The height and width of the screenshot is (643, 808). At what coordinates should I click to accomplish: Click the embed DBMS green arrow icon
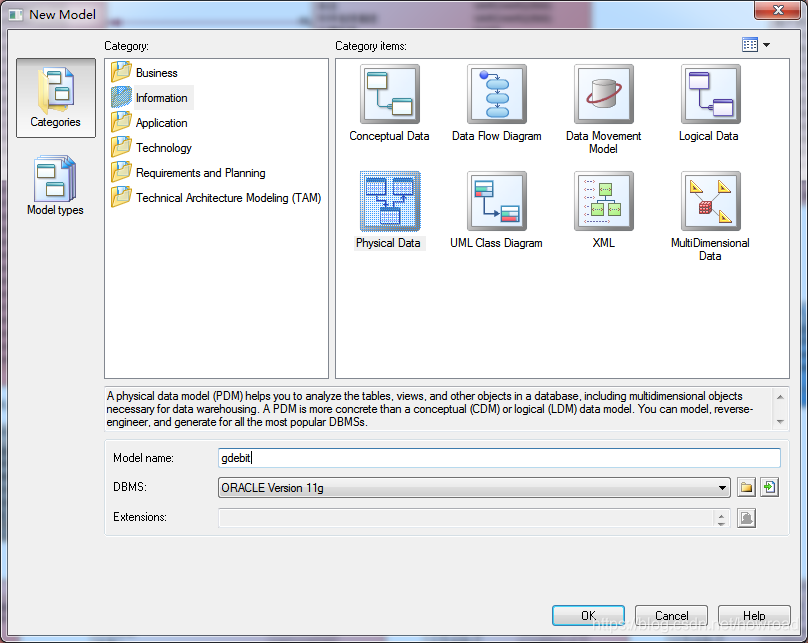click(x=769, y=487)
